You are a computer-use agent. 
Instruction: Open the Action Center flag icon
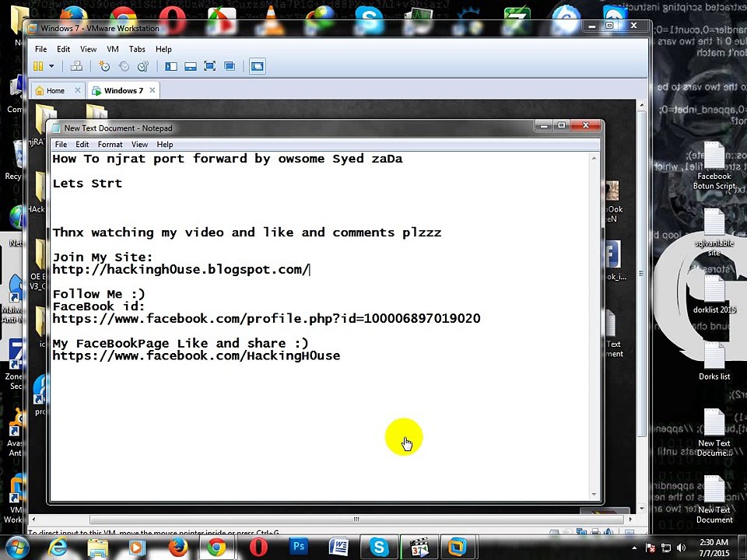pyautogui.click(x=650, y=548)
